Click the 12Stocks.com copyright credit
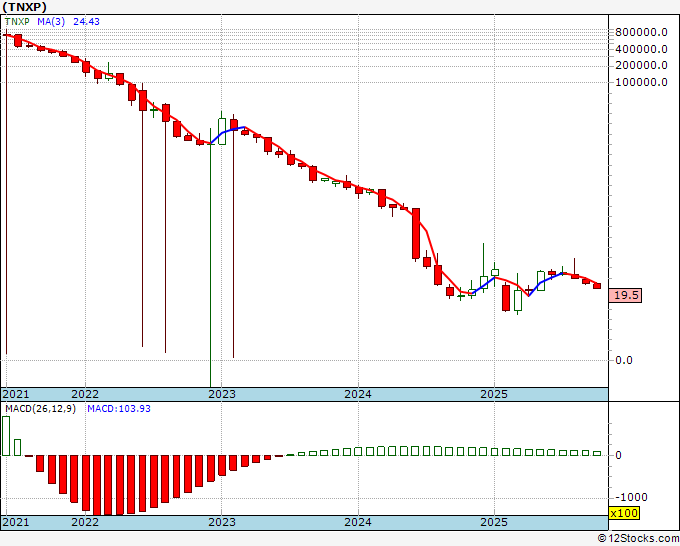680x546 pixels. [638, 538]
